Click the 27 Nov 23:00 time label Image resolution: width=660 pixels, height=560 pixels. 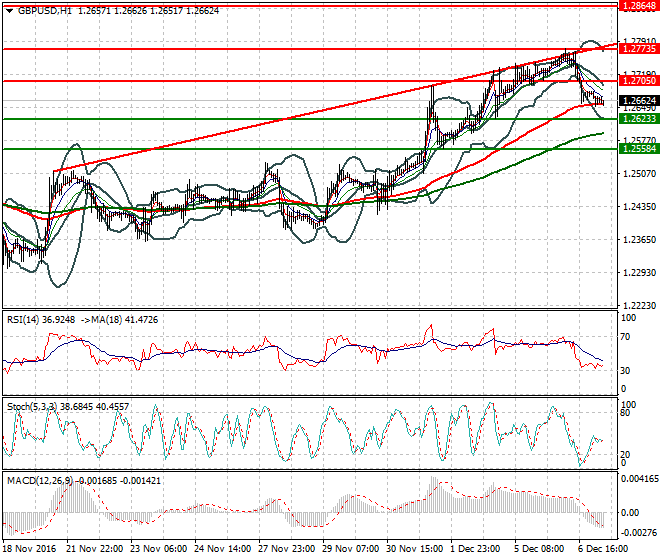pyautogui.click(x=287, y=549)
